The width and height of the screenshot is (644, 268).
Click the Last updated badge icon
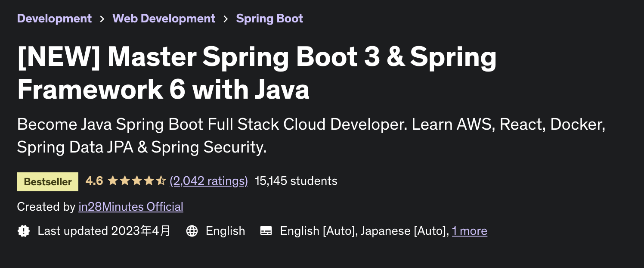[24, 231]
